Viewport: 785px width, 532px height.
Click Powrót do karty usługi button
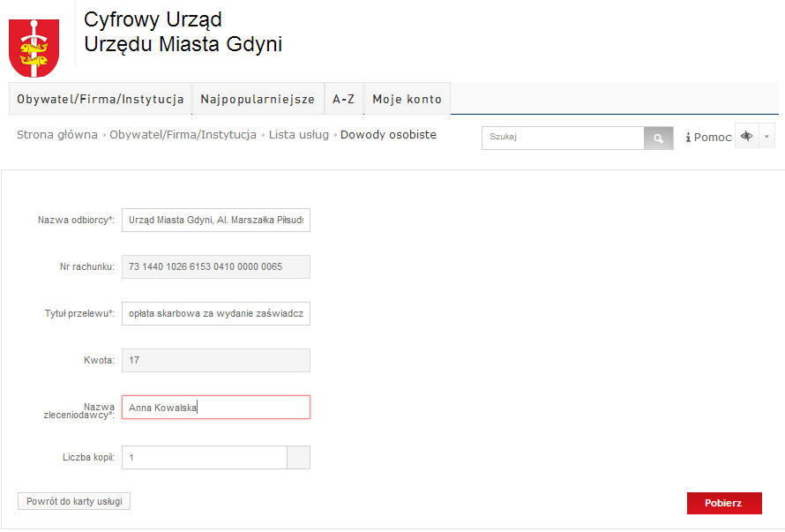74,501
